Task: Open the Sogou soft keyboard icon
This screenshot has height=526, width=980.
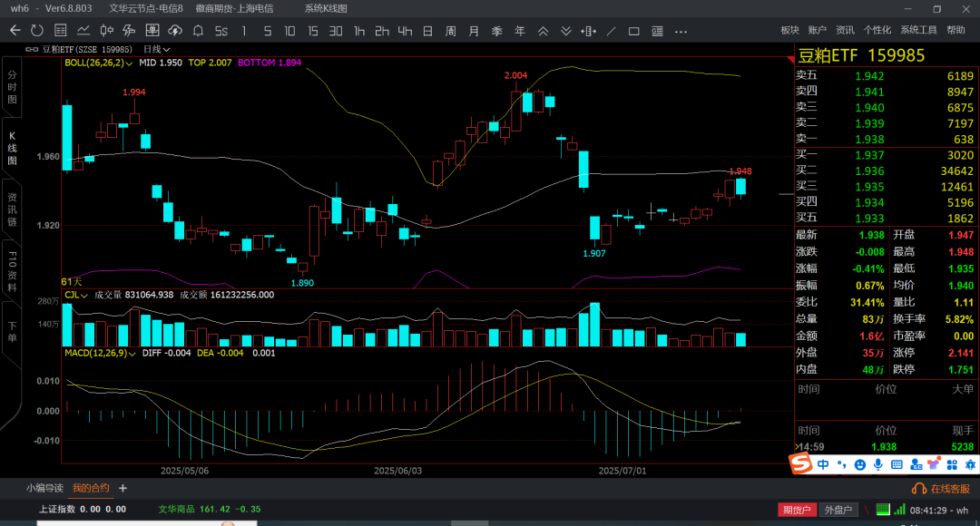Action: 897,464
